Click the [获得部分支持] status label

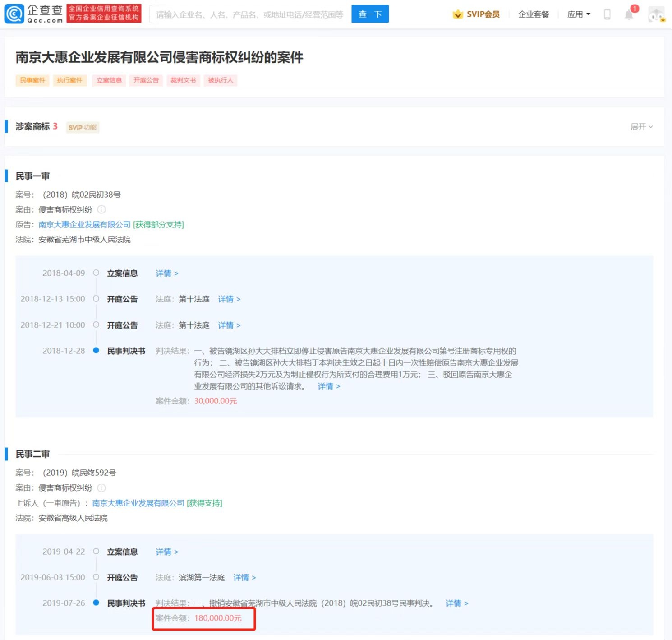159,225
